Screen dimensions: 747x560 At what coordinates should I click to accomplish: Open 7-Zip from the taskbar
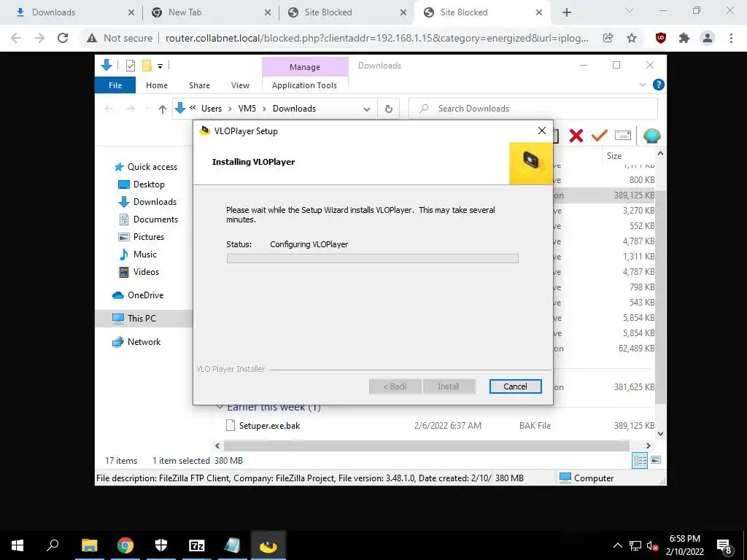[197, 545]
